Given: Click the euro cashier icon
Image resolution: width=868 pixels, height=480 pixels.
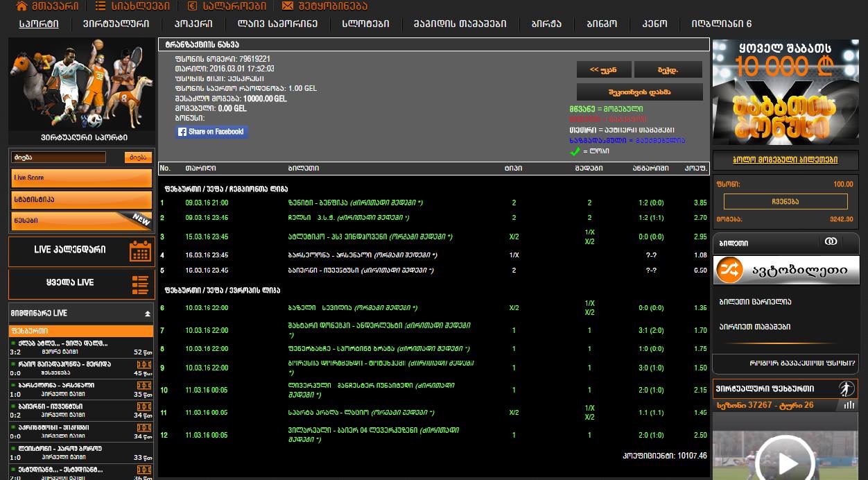Looking at the screenshot, I should pyautogui.click(x=192, y=6).
